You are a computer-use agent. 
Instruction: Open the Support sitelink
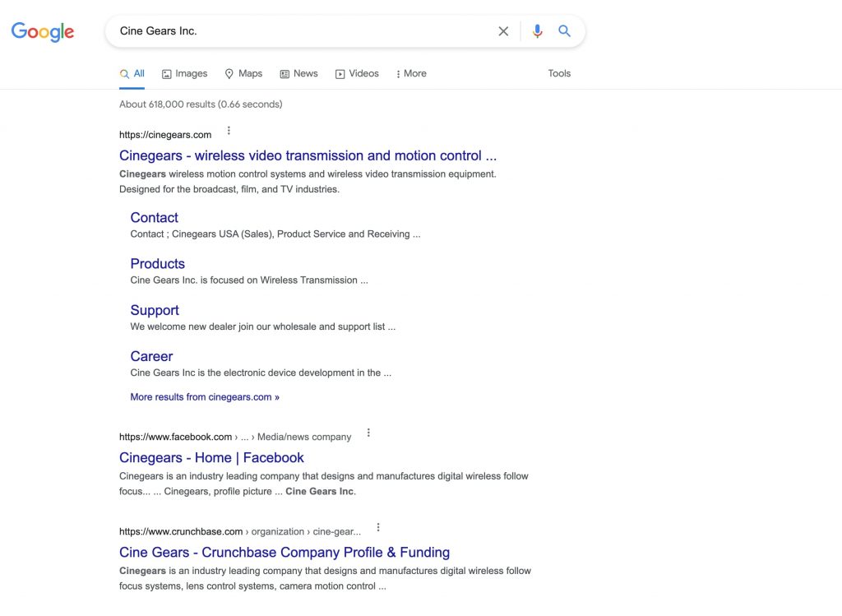(155, 310)
